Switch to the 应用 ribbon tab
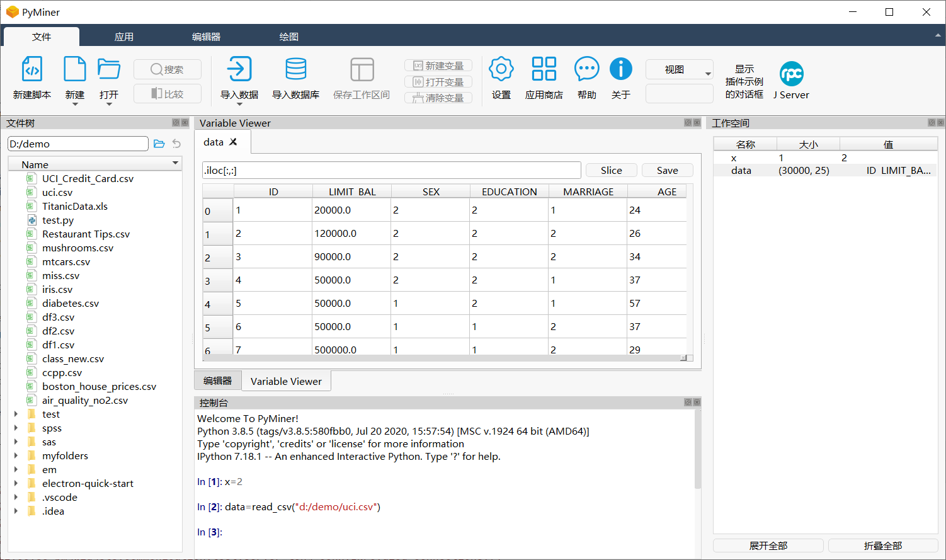 124,37
